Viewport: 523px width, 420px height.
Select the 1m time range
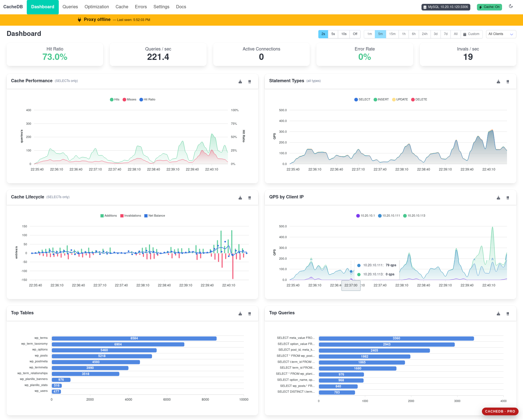point(370,34)
